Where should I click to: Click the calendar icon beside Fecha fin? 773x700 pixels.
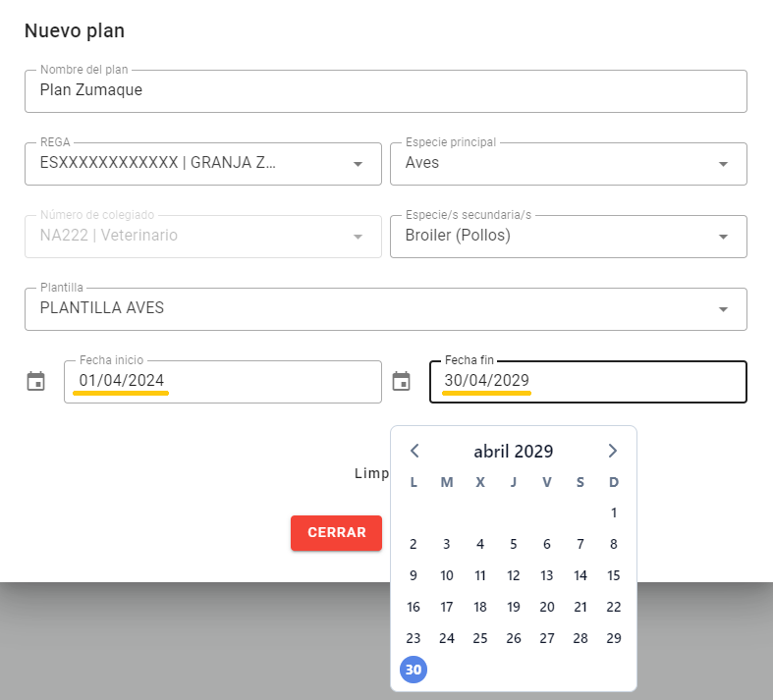click(x=401, y=382)
